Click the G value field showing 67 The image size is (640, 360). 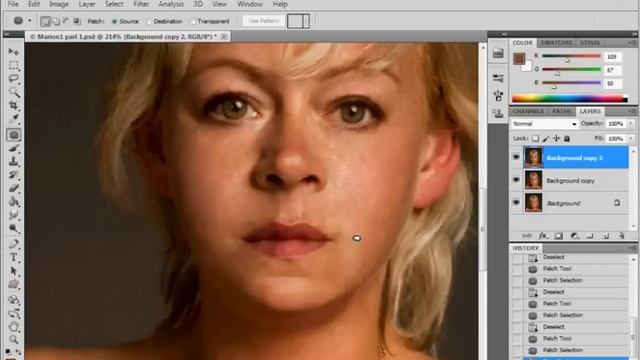(x=612, y=70)
